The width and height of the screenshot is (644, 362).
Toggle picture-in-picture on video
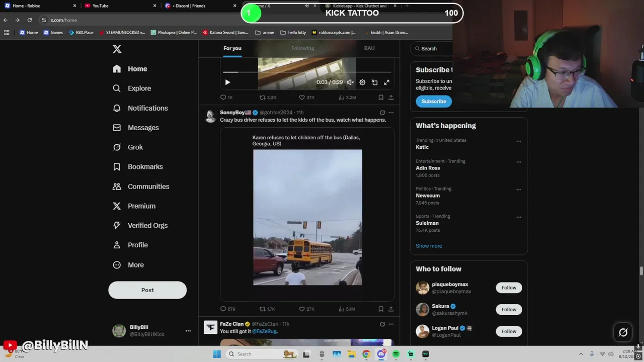click(x=375, y=82)
